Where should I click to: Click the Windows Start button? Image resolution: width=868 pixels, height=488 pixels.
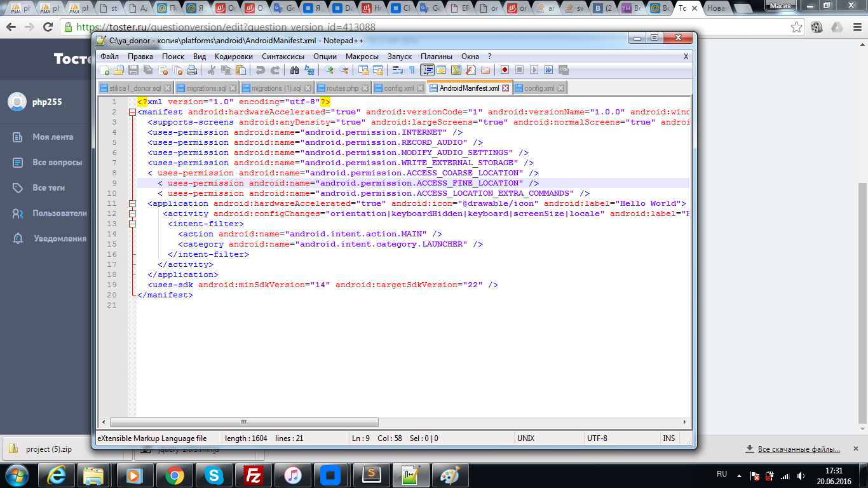pos(17,475)
